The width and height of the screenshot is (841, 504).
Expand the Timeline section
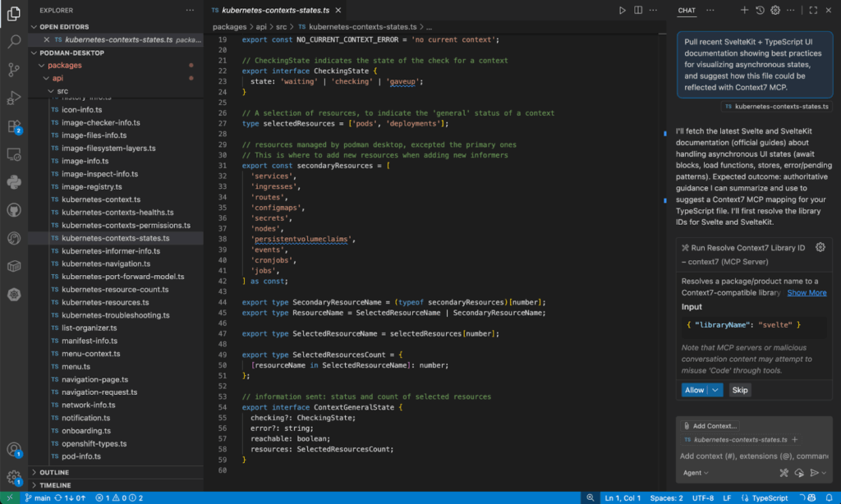[x=55, y=485]
